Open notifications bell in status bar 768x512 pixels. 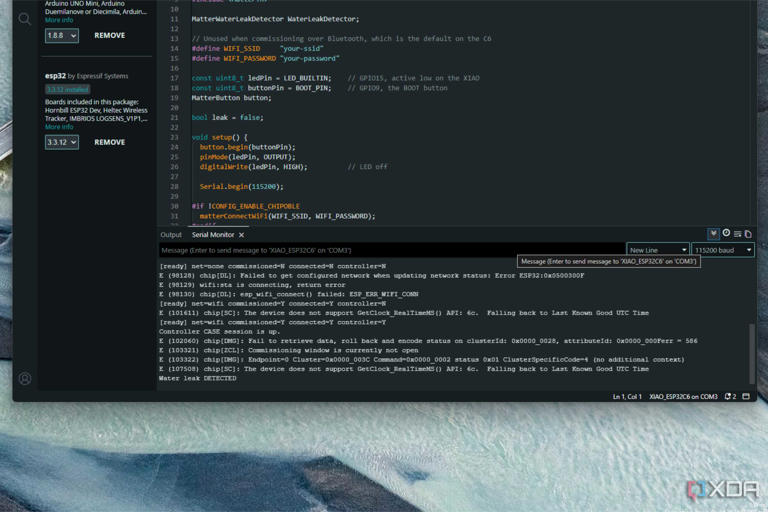(730, 396)
